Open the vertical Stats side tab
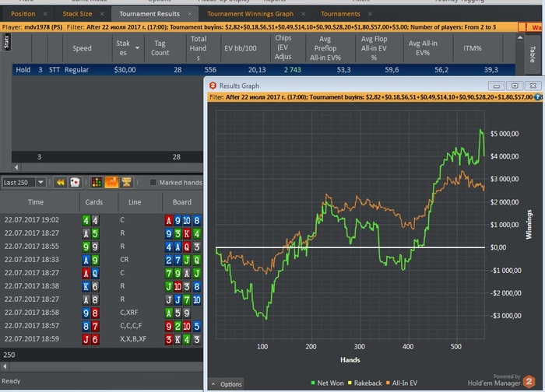Image resolution: width=545 pixels, height=392 pixels. point(6,42)
